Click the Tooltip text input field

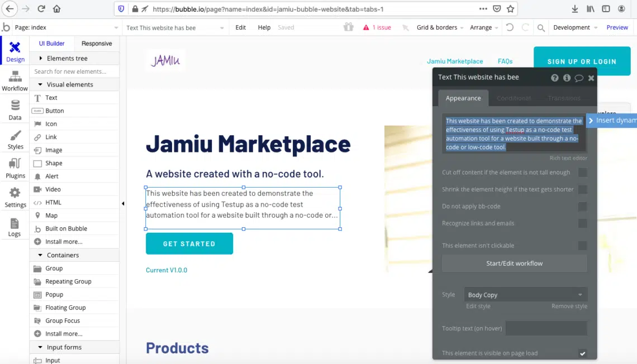546,328
